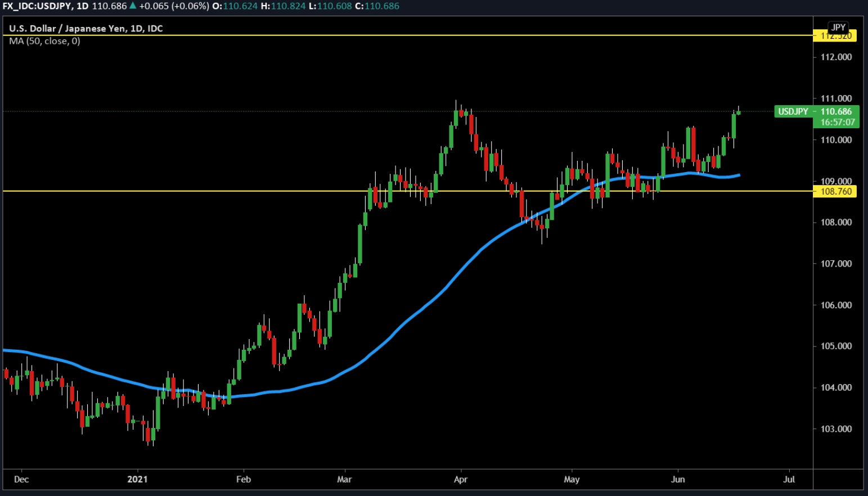The image size is (868, 496).
Task: Click the 103.000 price axis label
Action: click(836, 429)
